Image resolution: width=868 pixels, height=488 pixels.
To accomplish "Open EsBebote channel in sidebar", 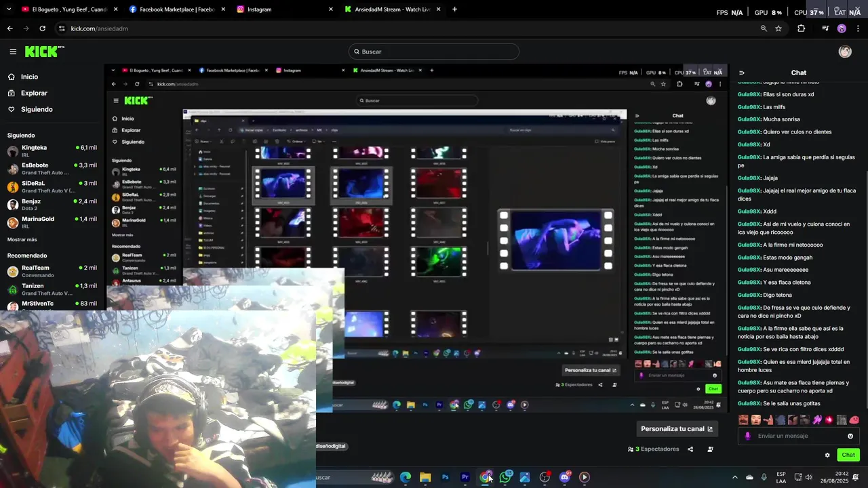I will pyautogui.click(x=52, y=168).
